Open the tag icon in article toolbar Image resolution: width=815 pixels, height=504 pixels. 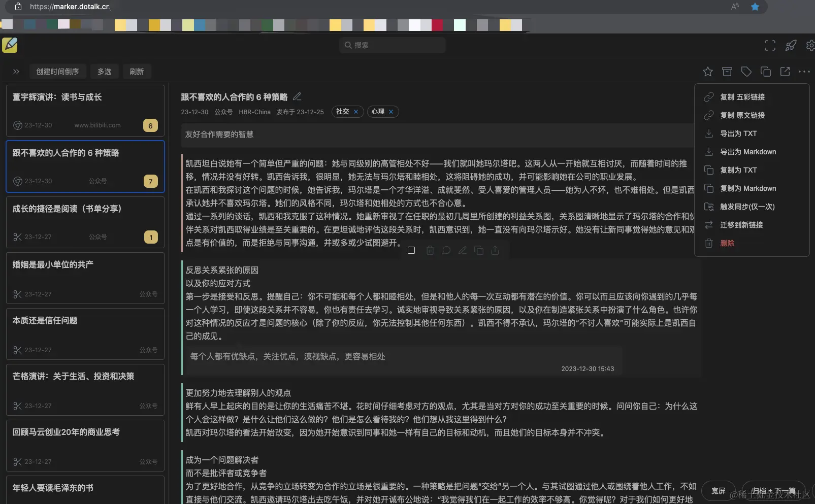point(746,72)
